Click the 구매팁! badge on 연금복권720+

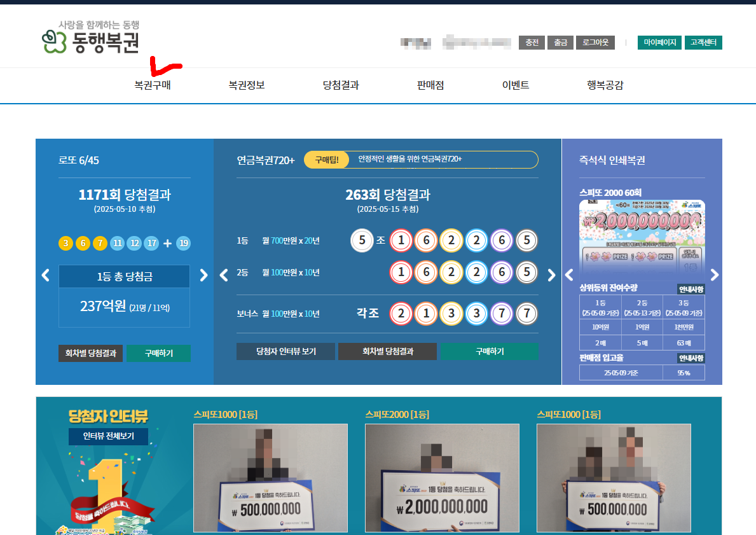(x=326, y=159)
